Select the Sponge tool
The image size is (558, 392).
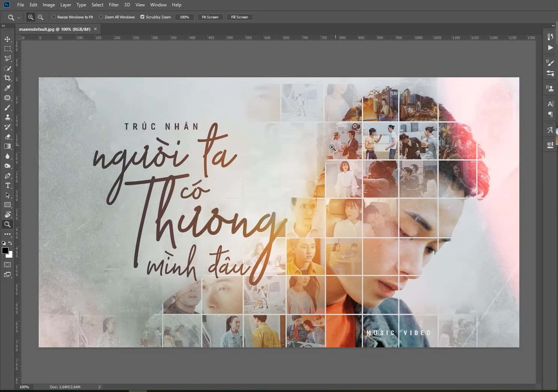click(x=8, y=166)
